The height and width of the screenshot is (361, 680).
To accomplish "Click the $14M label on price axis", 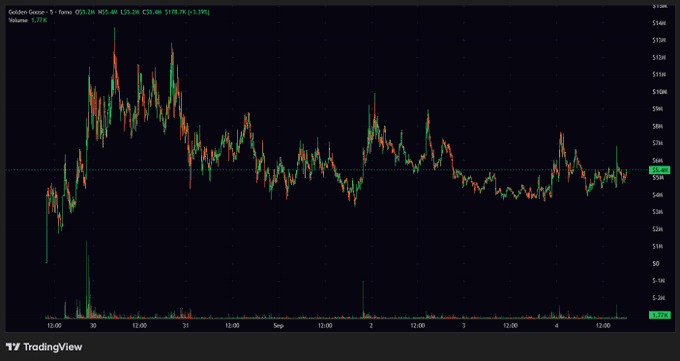I will (659, 23).
